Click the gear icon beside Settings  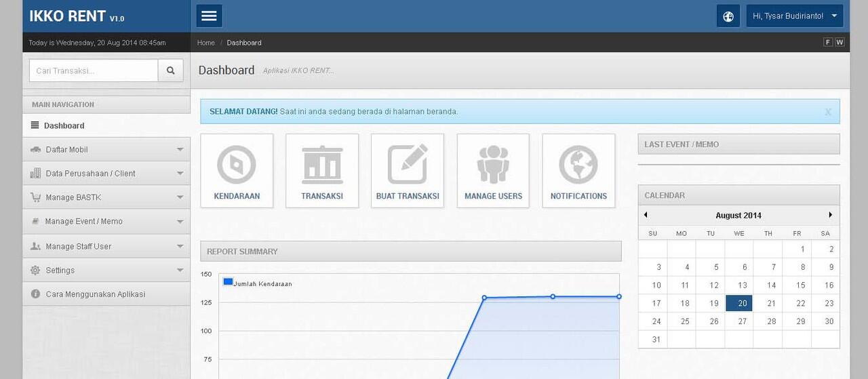click(x=35, y=270)
